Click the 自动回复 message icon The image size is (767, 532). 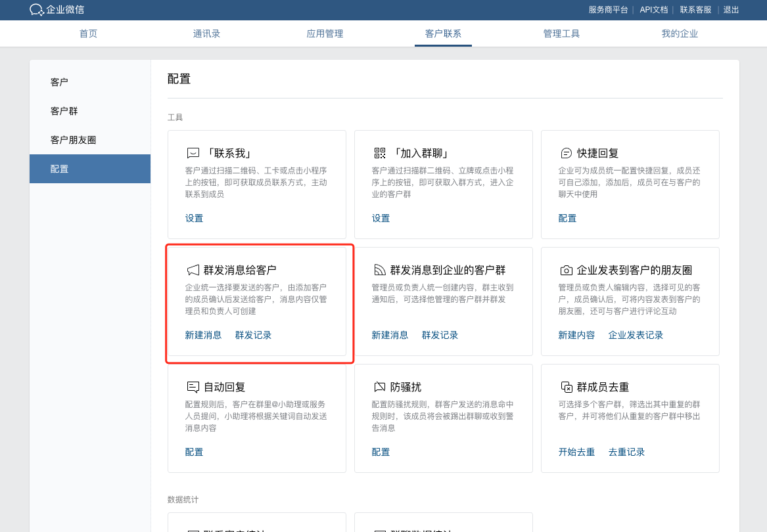click(193, 388)
